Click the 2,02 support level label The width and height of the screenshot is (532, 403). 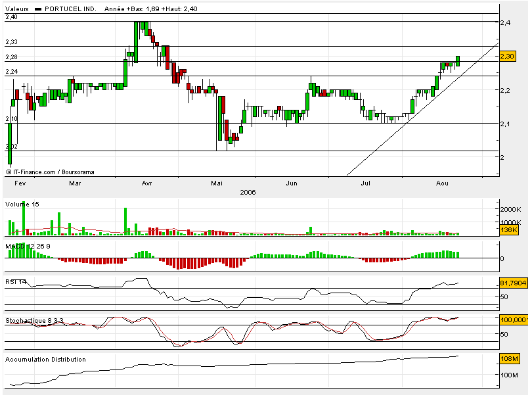pos(11,147)
